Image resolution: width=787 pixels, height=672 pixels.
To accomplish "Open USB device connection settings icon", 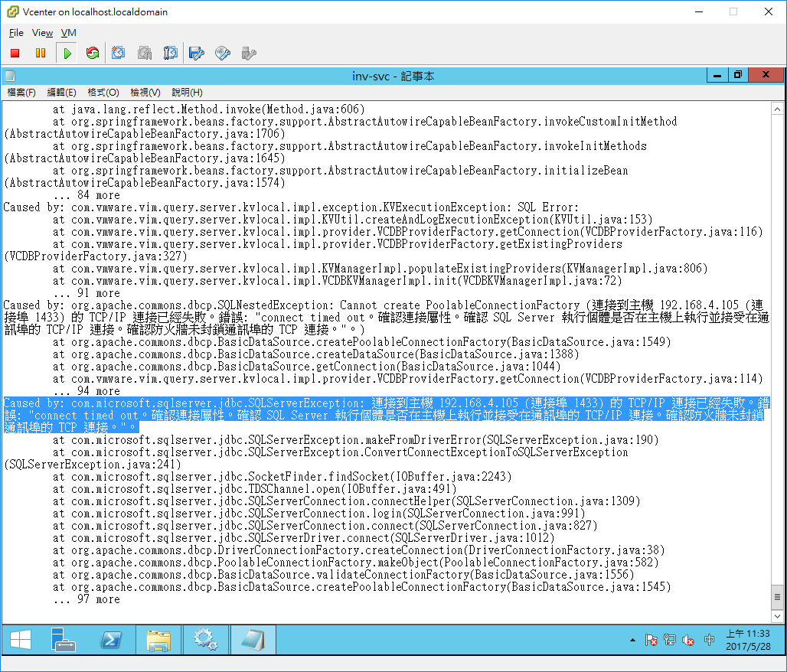I will point(249,54).
